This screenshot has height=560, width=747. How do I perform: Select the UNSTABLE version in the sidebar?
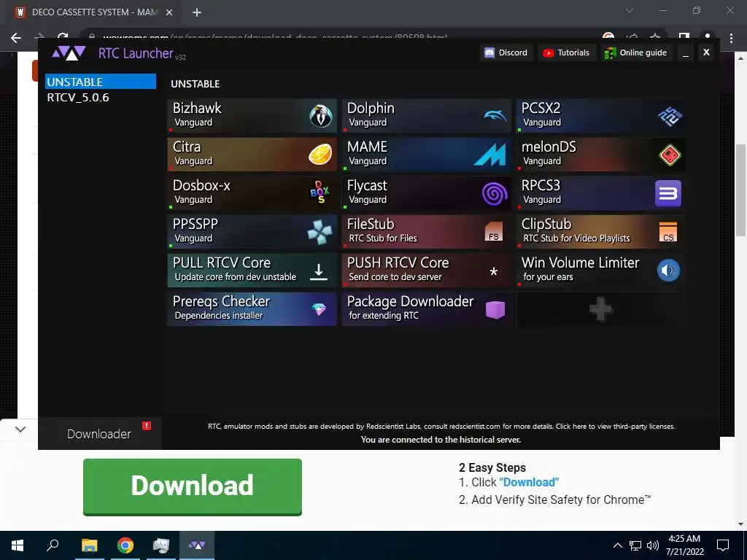pyautogui.click(x=101, y=82)
